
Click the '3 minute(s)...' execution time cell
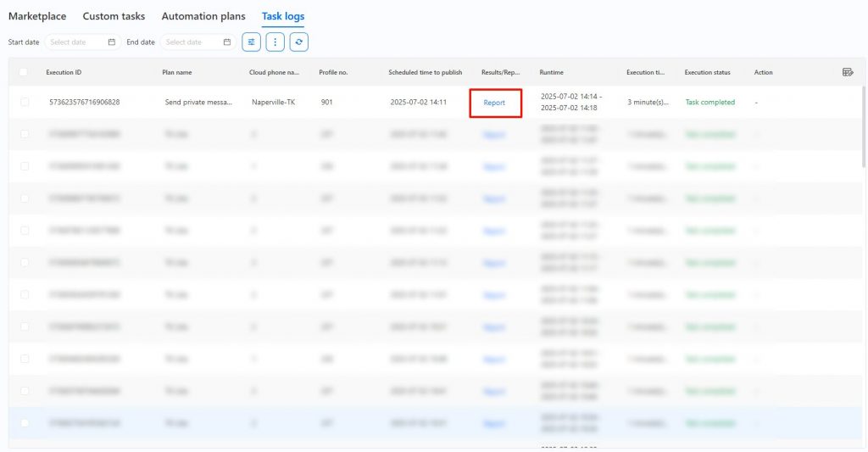pyautogui.click(x=648, y=102)
